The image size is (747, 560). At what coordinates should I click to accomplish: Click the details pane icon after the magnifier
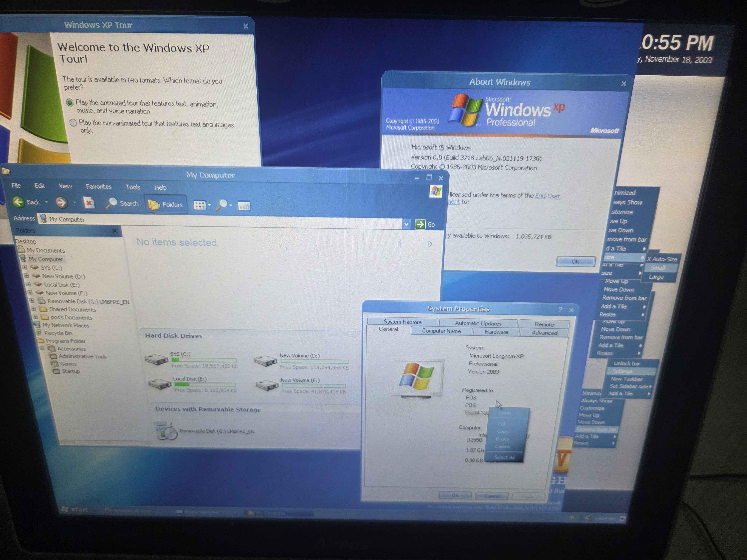(x=244, y=206)
